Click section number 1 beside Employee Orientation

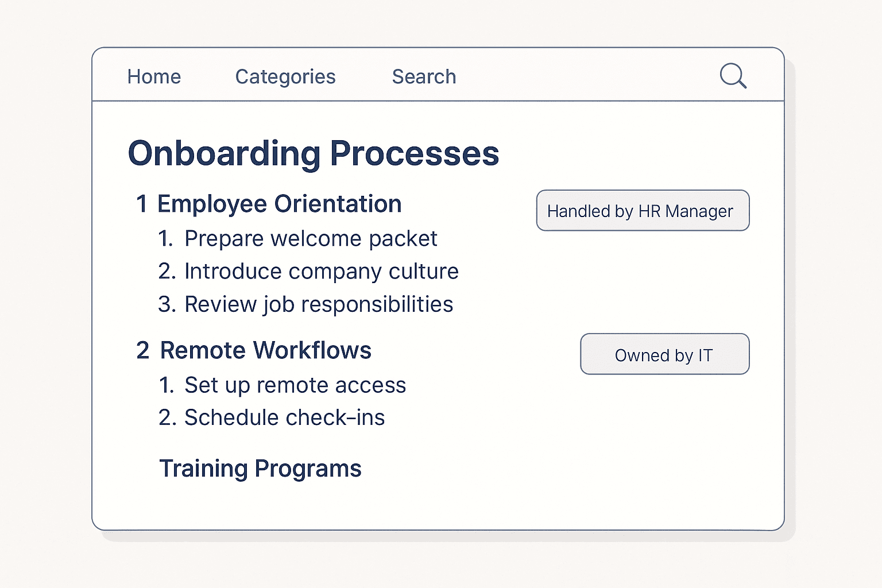(142, 204)
